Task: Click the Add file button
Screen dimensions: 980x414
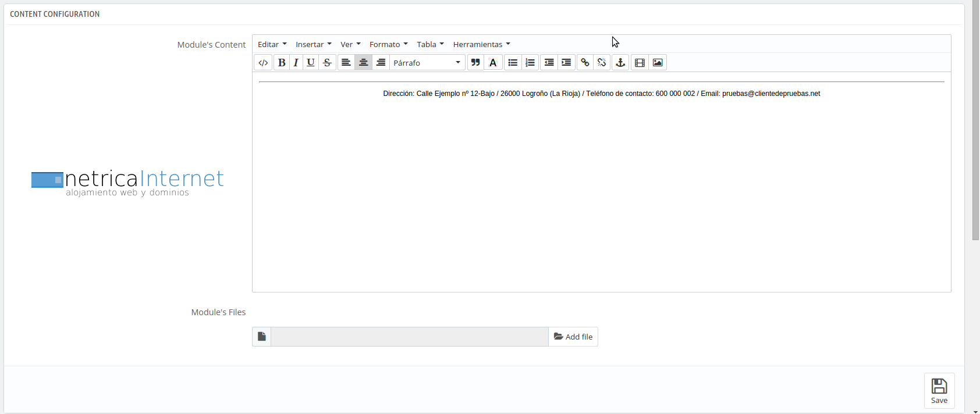Action: coord(573,337)
